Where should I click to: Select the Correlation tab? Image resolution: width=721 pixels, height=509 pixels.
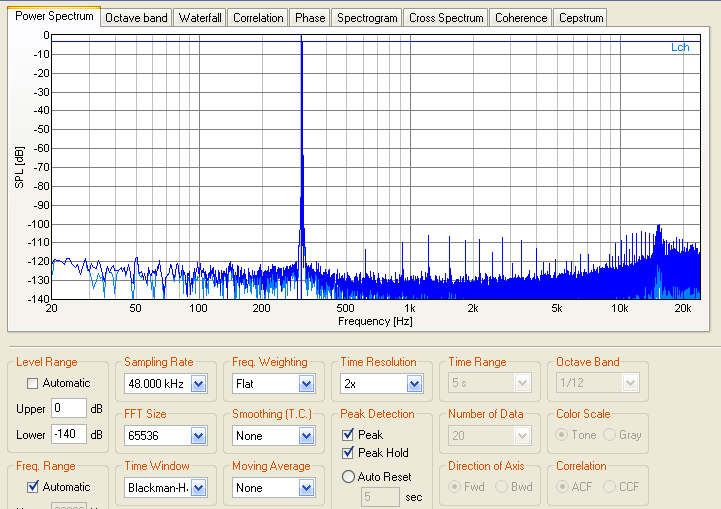tap(258, 18)
